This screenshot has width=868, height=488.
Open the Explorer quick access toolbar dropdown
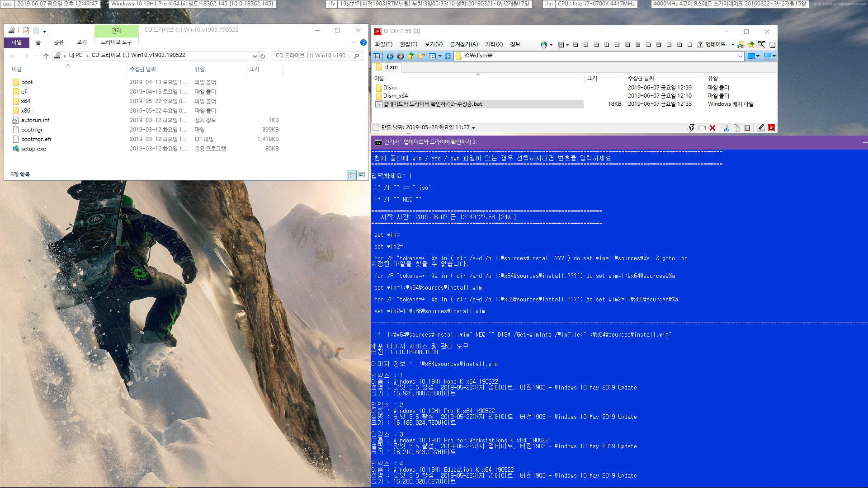click(x=44, y=31)
